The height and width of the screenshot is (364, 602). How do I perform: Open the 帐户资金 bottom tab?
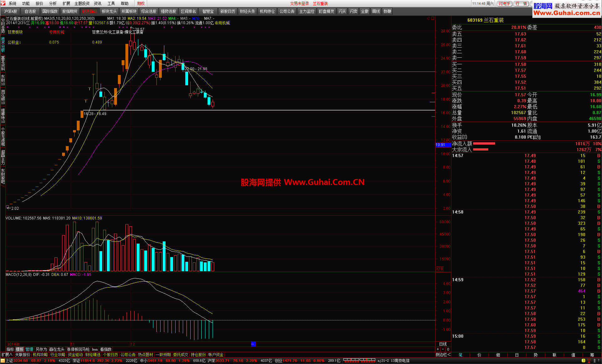[x=216, y=355]
